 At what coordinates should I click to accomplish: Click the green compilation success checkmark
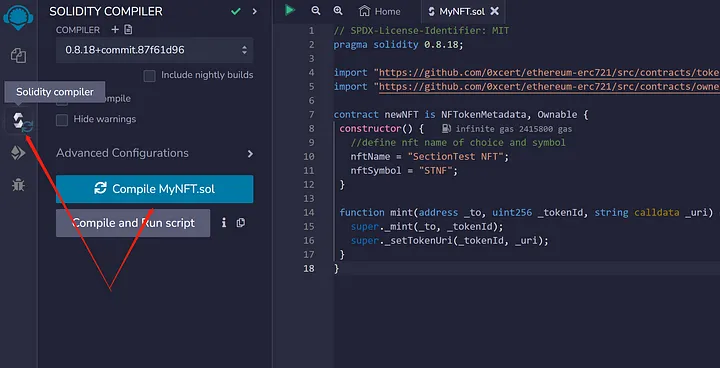tap(236, 11)
